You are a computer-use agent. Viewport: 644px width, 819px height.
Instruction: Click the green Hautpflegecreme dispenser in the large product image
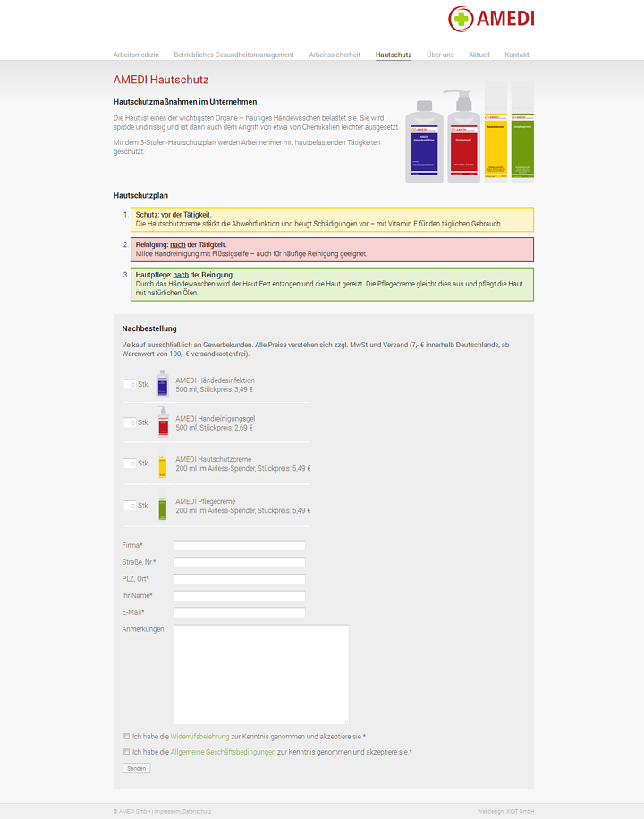pos(522,132)
